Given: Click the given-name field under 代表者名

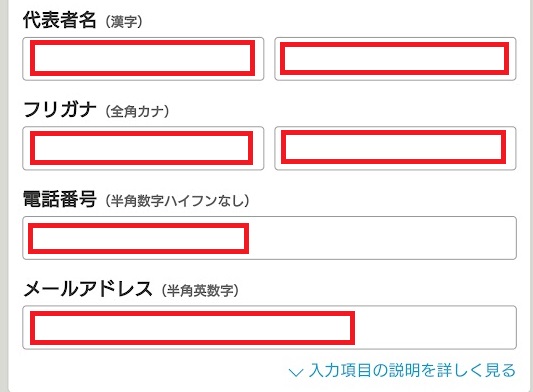Looking at the screenshot, I should point(395,59).
